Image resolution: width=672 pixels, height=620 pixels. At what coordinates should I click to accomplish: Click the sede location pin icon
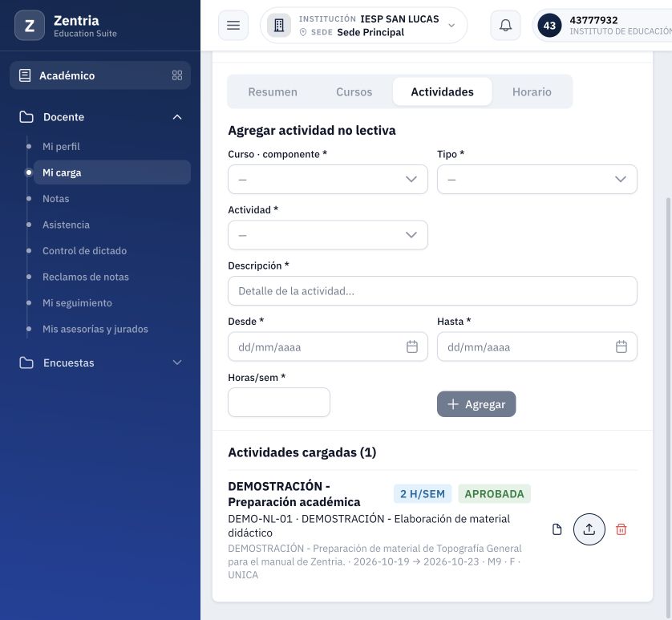click(303, 32)
